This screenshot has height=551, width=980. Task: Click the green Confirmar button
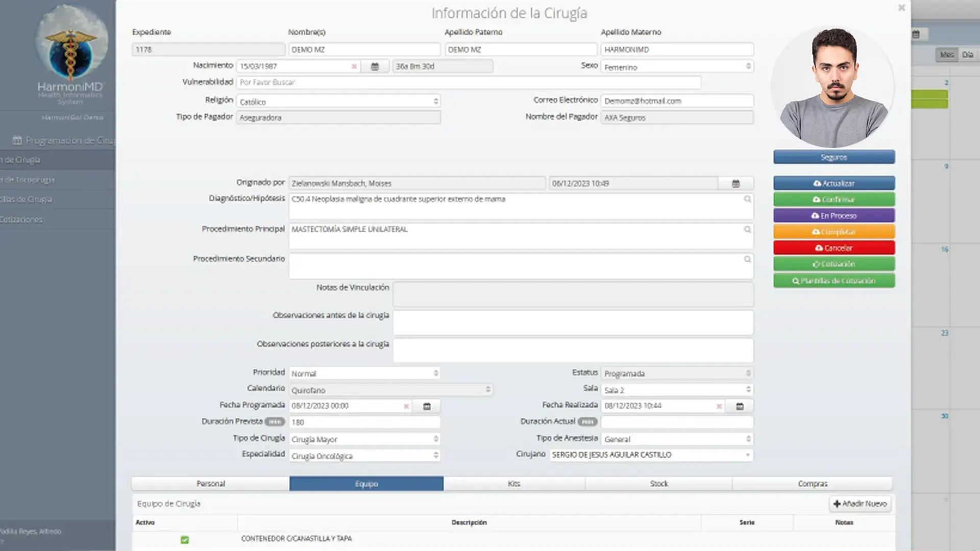pos(834,199)
